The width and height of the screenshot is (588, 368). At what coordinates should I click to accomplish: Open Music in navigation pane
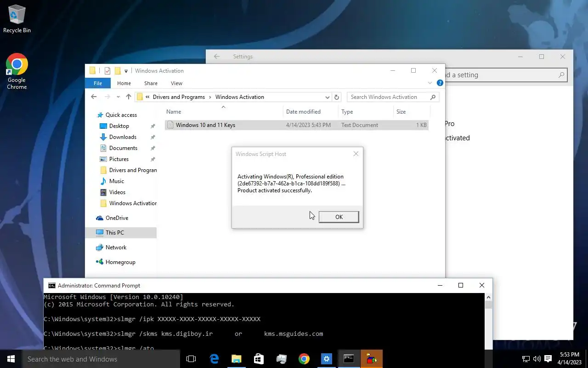117,181
